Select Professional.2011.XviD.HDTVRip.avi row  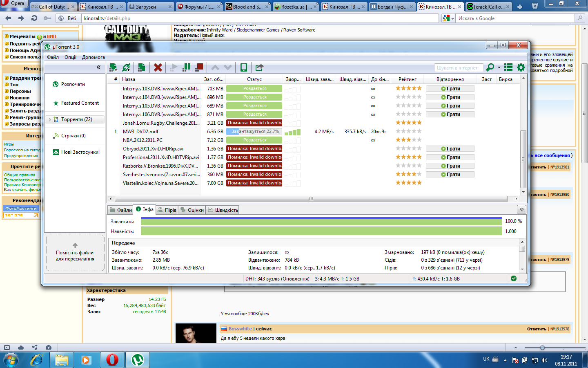coord(313,157)
